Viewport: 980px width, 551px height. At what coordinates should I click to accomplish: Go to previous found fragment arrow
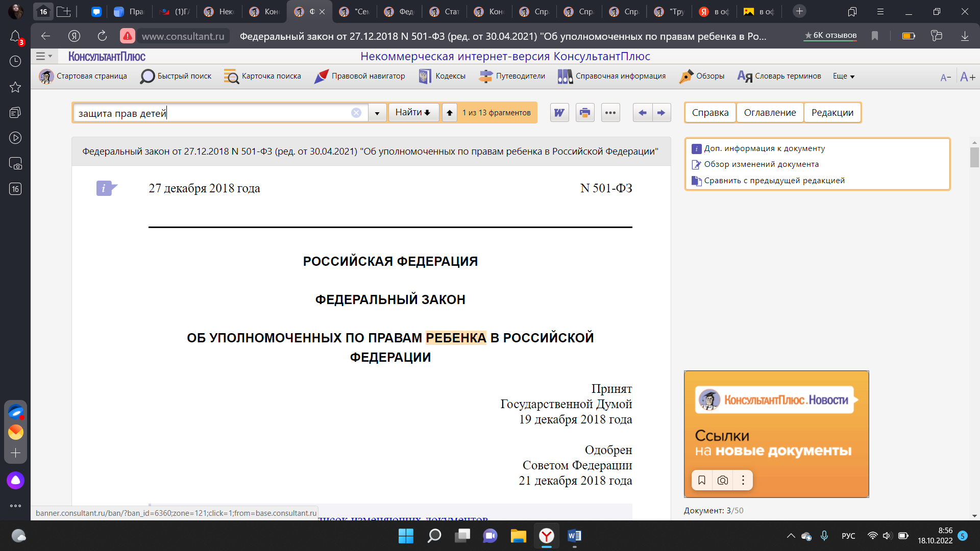(x=643, y=113)
